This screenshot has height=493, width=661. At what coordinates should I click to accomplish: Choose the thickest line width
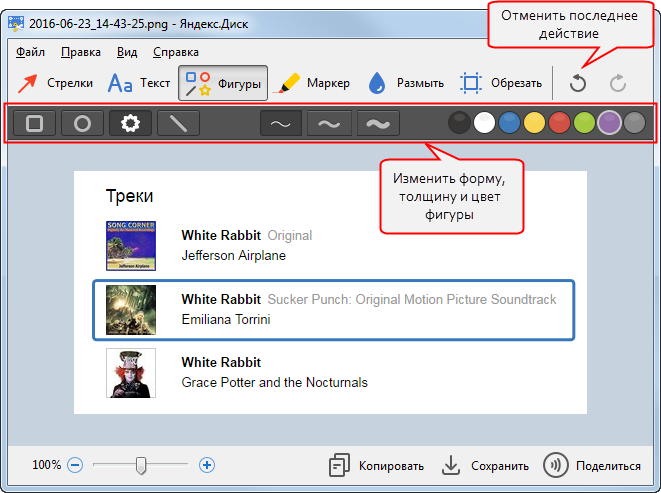378,123
